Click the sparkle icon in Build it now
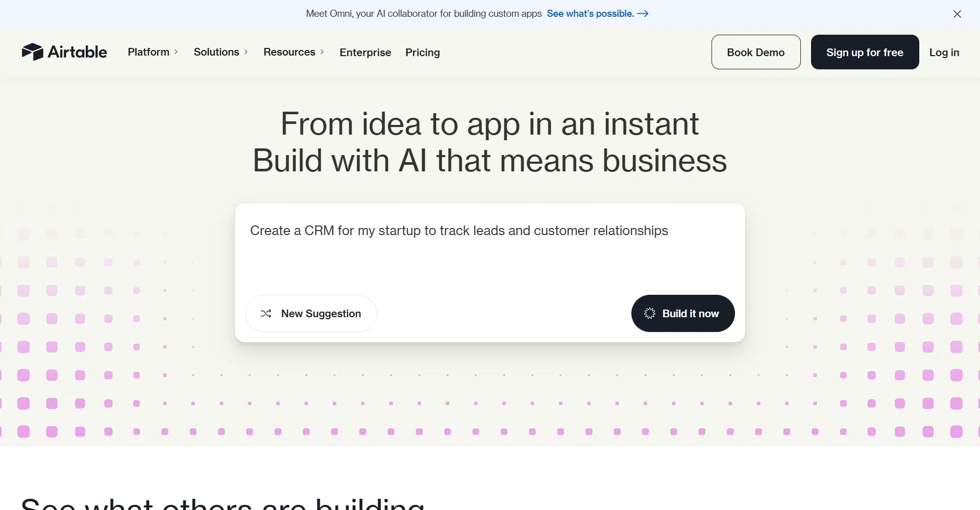Screen dimensions: 980x510 tap(649, 314)
